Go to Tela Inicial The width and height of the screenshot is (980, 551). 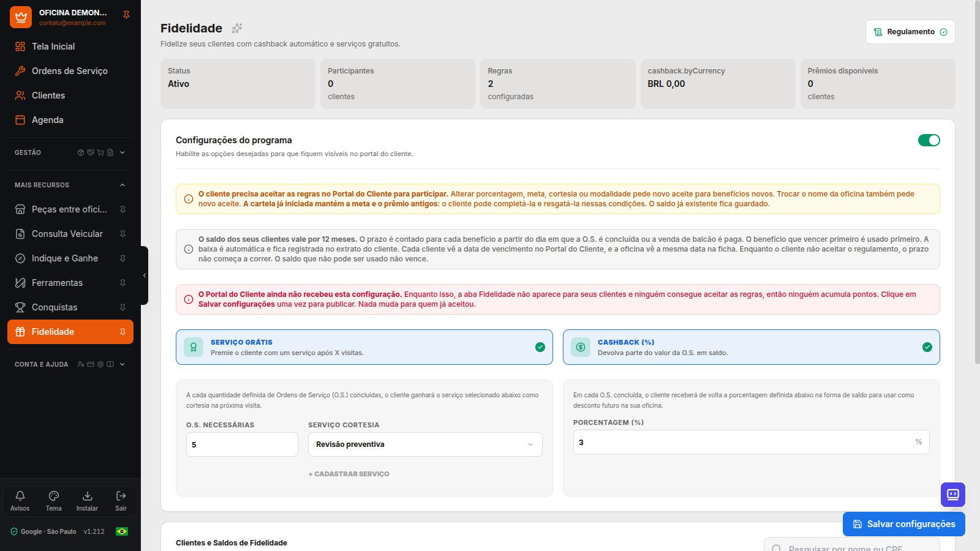pos(70,47)
